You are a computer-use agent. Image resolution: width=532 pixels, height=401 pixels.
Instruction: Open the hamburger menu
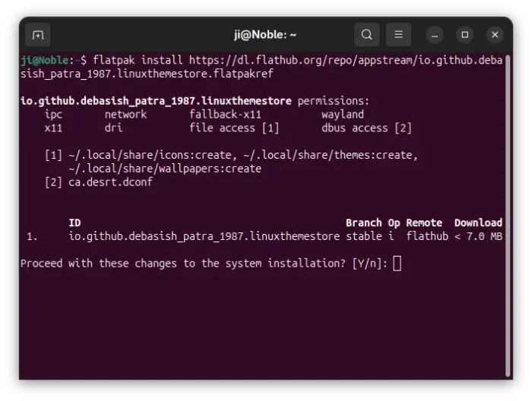tap(398, 35)
